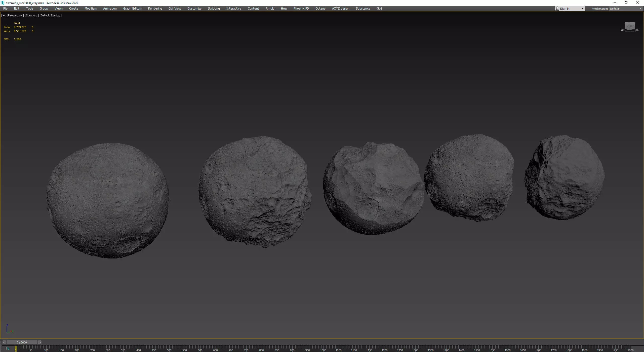Viewport: 644px width, 352px height.
Task: Step time slider back with left arrow
Action: click(x=4, y=342)
